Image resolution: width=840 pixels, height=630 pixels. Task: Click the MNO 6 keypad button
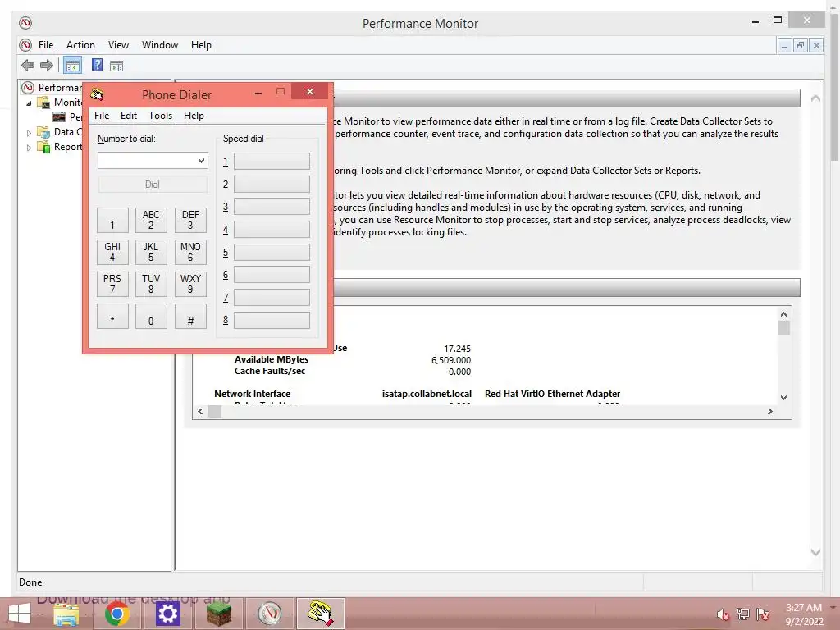190,253
